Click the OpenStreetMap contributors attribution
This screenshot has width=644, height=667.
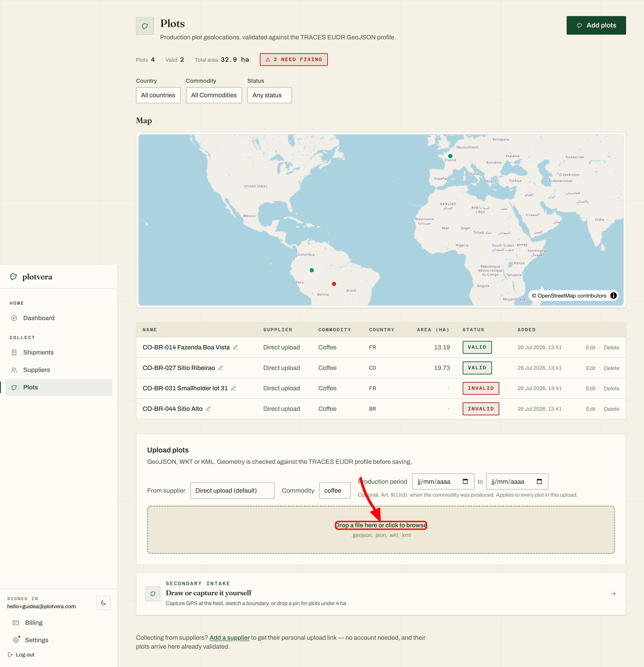click(x=569, y=296)
